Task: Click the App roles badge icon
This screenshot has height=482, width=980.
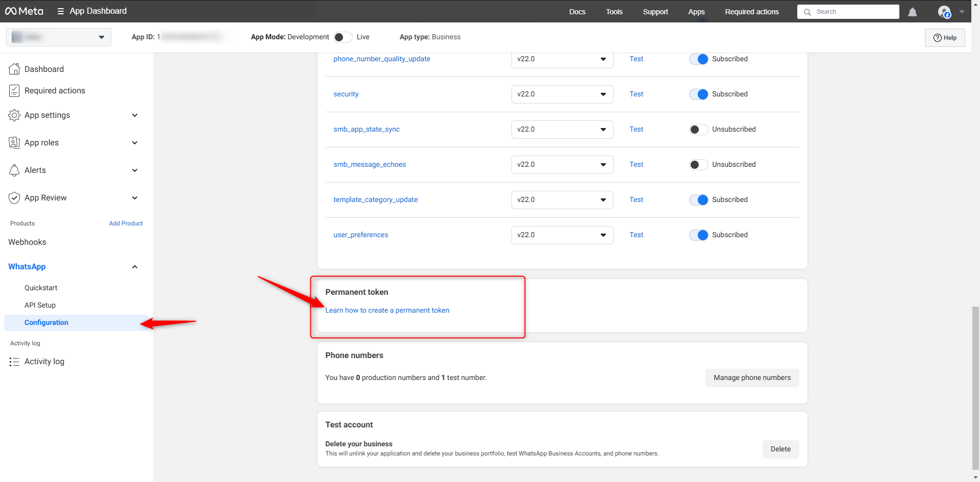Action: tap(14, 143)
